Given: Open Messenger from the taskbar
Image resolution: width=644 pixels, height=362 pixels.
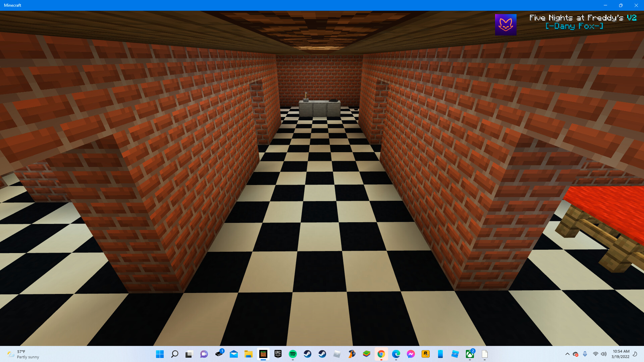Looking at the screenshot, I should [411, 354].
